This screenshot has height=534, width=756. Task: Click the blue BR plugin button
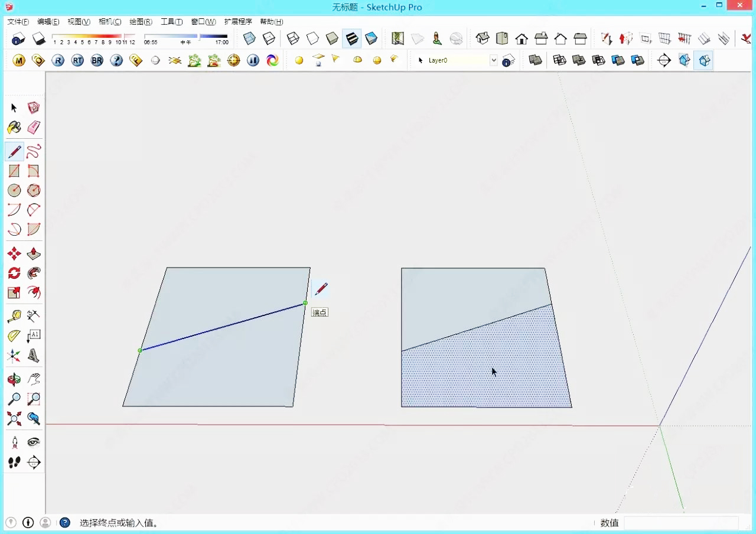click(97, 60)
